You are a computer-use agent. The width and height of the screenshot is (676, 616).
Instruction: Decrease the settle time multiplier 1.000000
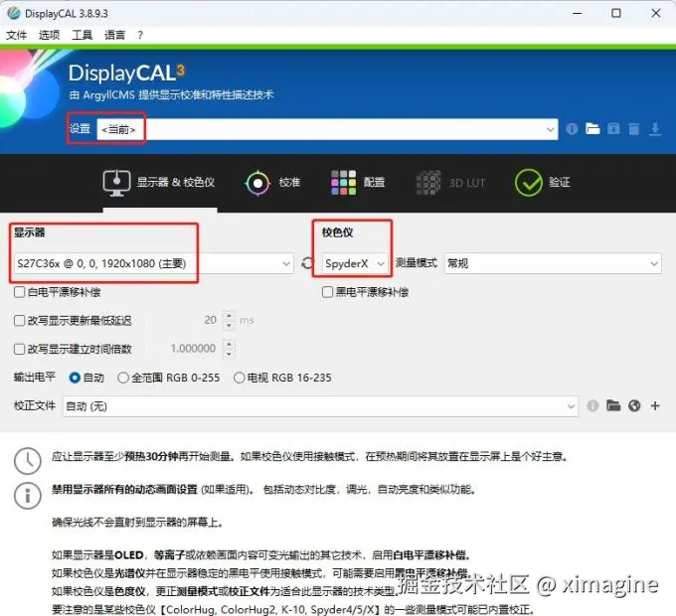tap(229, 354)
